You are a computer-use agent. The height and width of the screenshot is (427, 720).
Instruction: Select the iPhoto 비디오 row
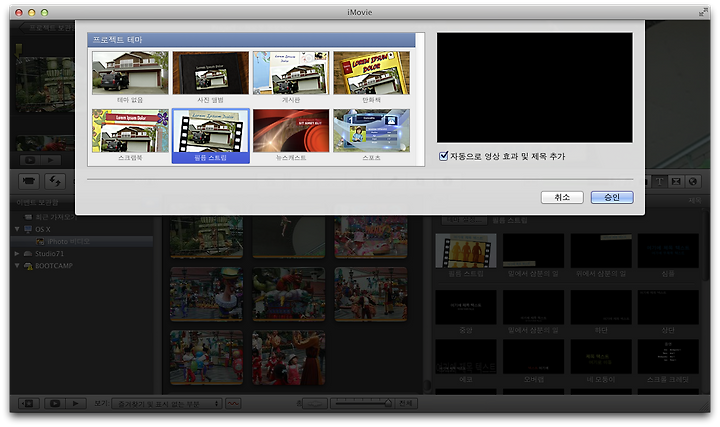82,241
